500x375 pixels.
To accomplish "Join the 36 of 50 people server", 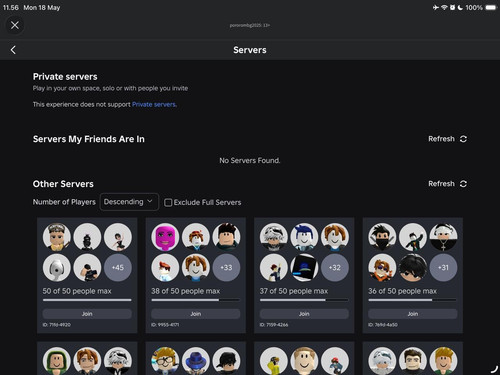I will coord(413,314).
